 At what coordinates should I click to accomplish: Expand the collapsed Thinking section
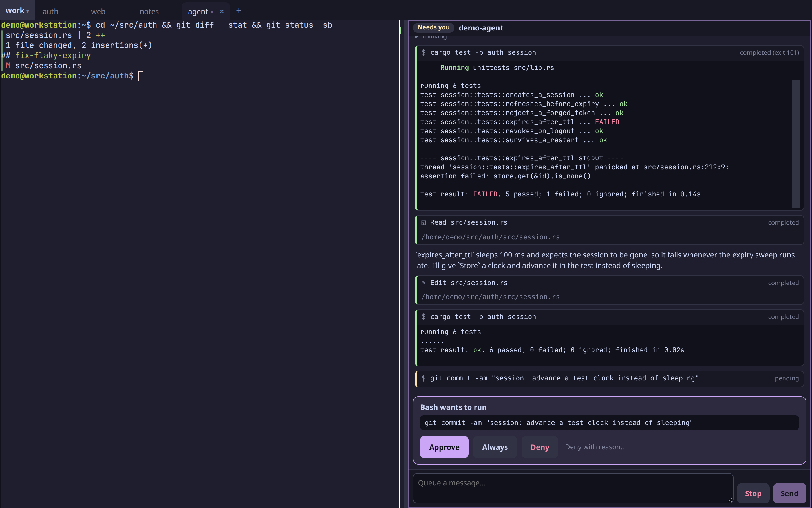431,37
